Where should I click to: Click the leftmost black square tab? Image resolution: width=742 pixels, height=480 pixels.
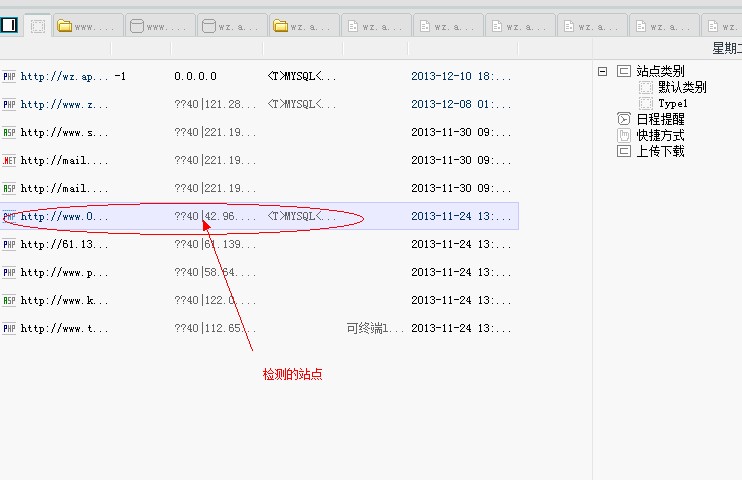[9, 26]
